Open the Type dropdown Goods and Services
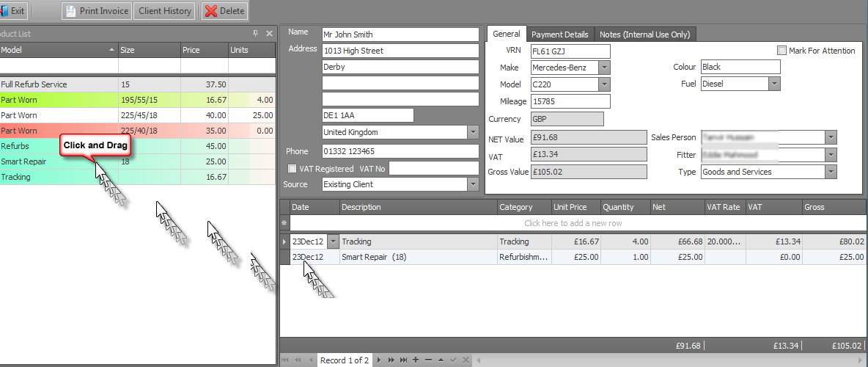The image size is (868, 367). [x=831, y=172]
